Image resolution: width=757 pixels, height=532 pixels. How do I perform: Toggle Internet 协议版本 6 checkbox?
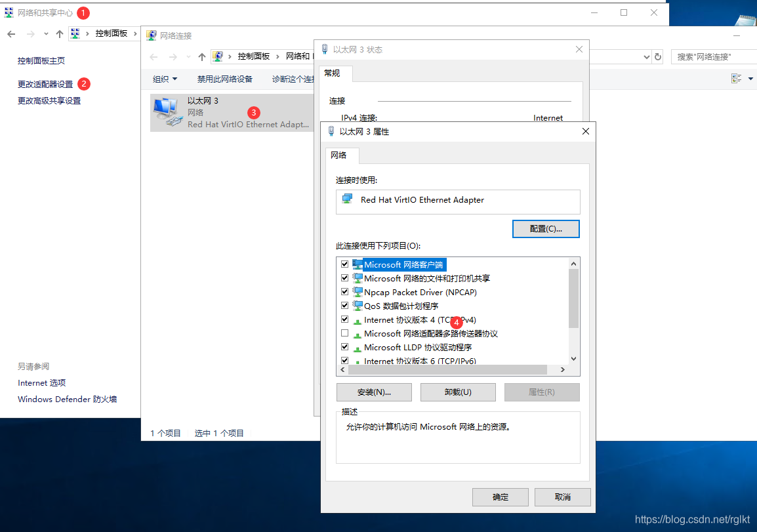tap(344, 360)
